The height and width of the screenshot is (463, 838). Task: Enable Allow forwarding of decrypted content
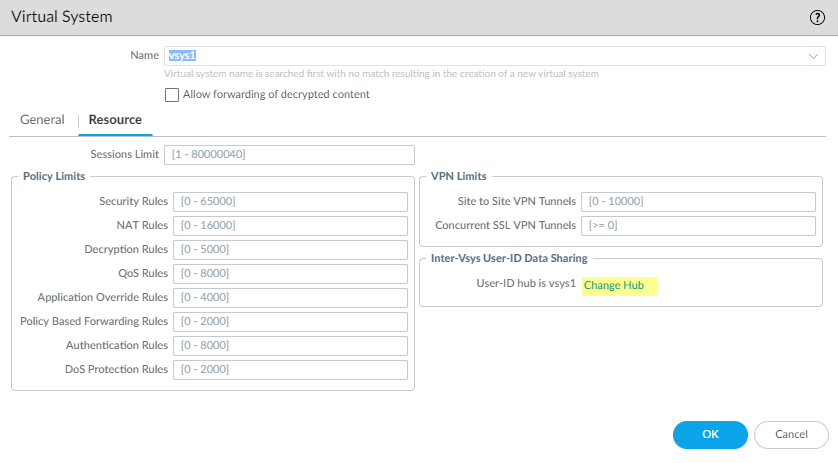[172, 95]
